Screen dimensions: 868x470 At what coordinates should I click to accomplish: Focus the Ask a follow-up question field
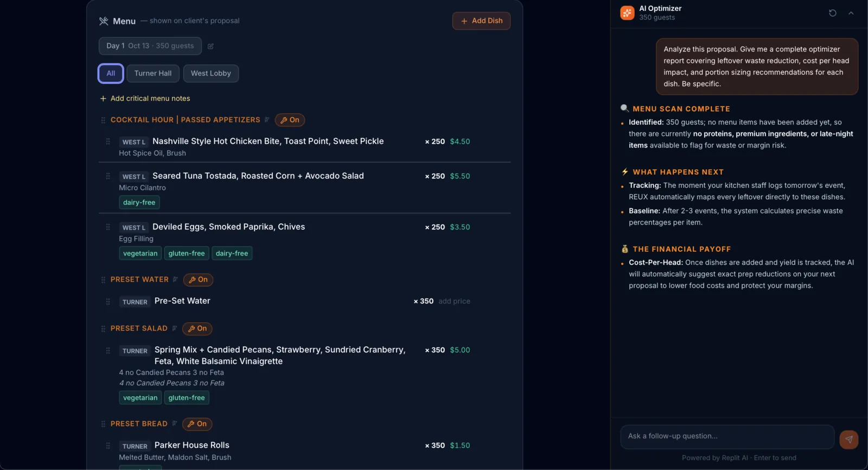[x=727, y=436]
